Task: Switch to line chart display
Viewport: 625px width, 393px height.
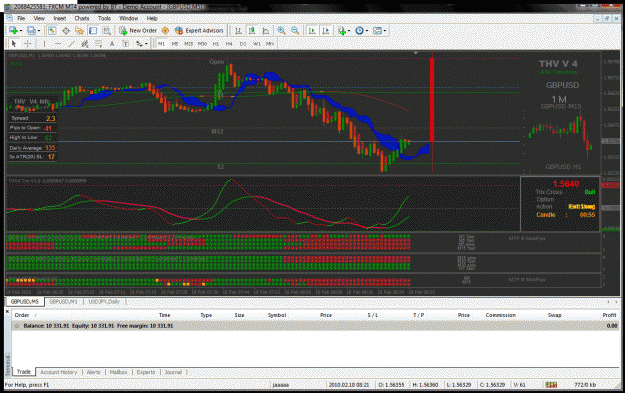Action: point(265,31)
